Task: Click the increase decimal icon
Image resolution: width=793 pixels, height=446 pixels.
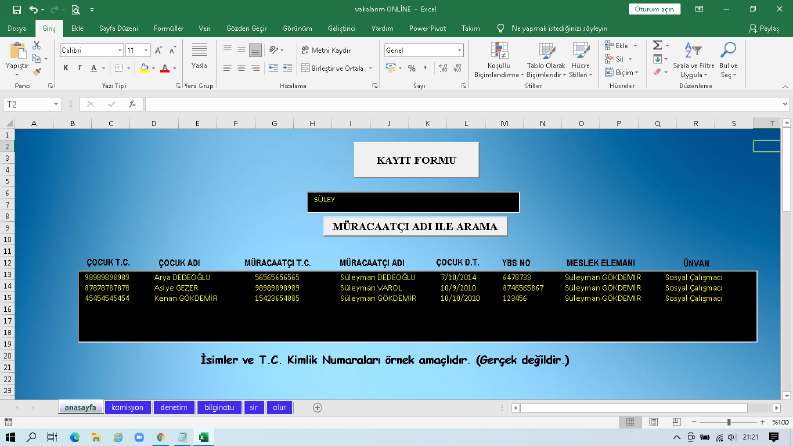Action: [x=443, y=68]
